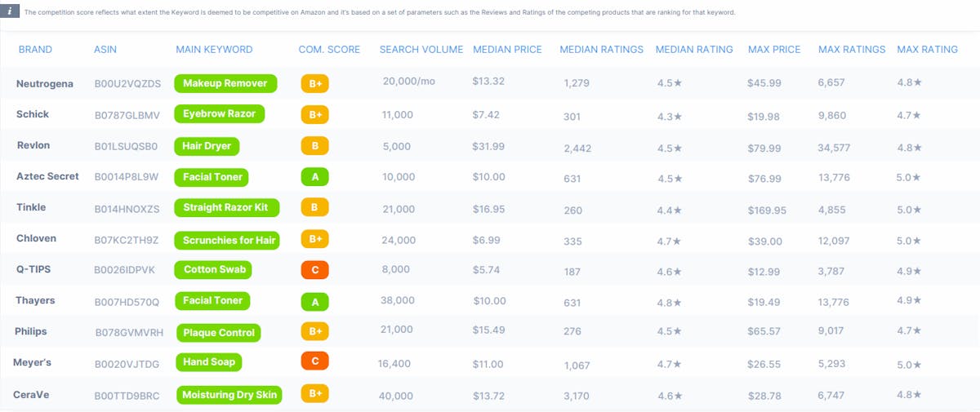The image size is (980, 412).
Task: Sort by SEARCH VOLUME column header
Action: tap(421, 50)
